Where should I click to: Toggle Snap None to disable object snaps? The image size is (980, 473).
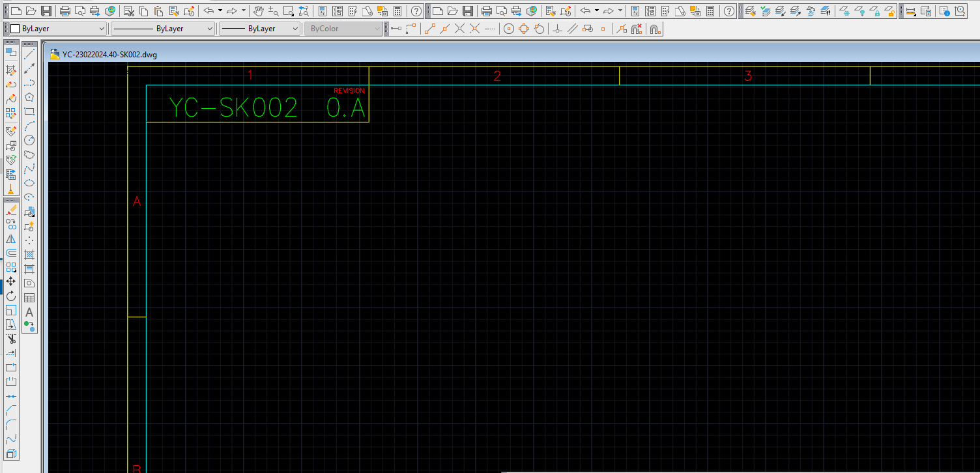point(636,28)
